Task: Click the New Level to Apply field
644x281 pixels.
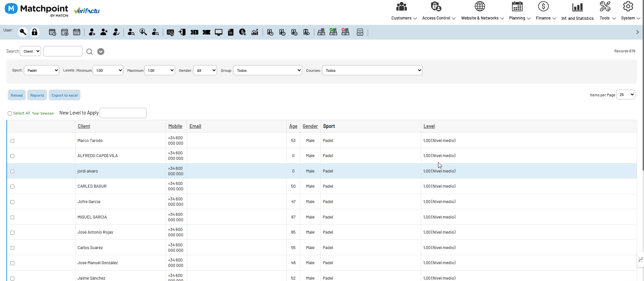Action: click(123, 113)
